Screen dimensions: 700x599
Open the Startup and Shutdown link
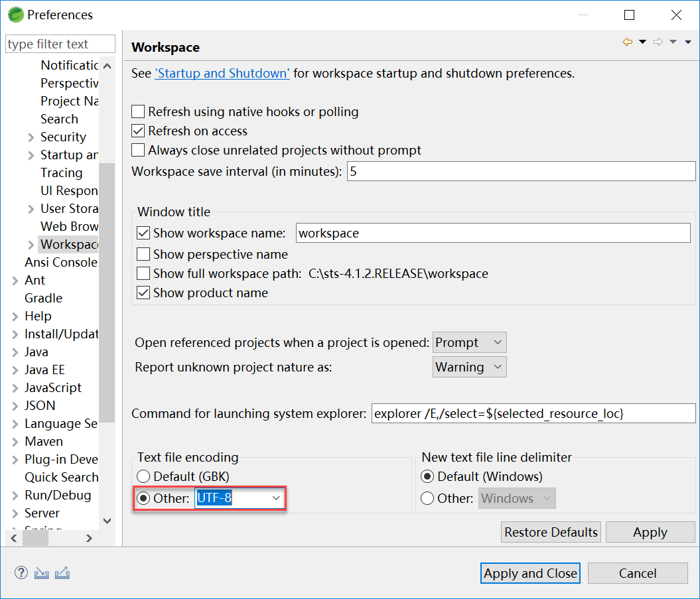click(222, 73)
